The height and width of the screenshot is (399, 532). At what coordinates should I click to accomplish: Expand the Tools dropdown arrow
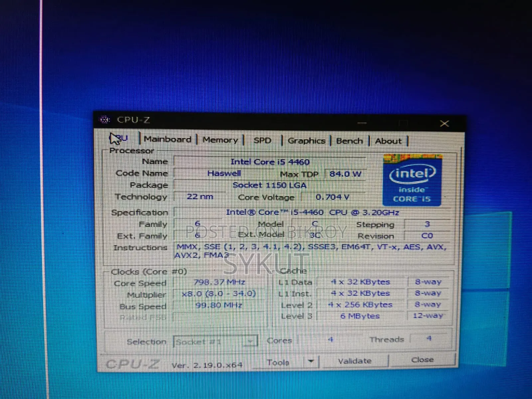pyautogui.click(x=311, y=361)
